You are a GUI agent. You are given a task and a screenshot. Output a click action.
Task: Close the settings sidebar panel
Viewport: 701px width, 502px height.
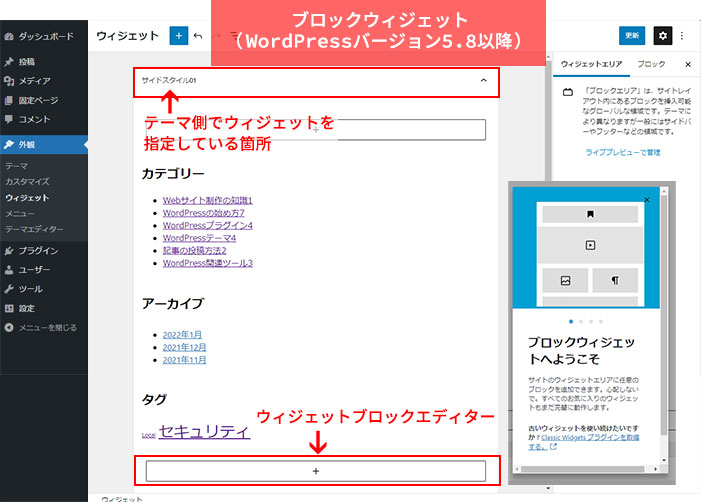click(x=688, y=64)
